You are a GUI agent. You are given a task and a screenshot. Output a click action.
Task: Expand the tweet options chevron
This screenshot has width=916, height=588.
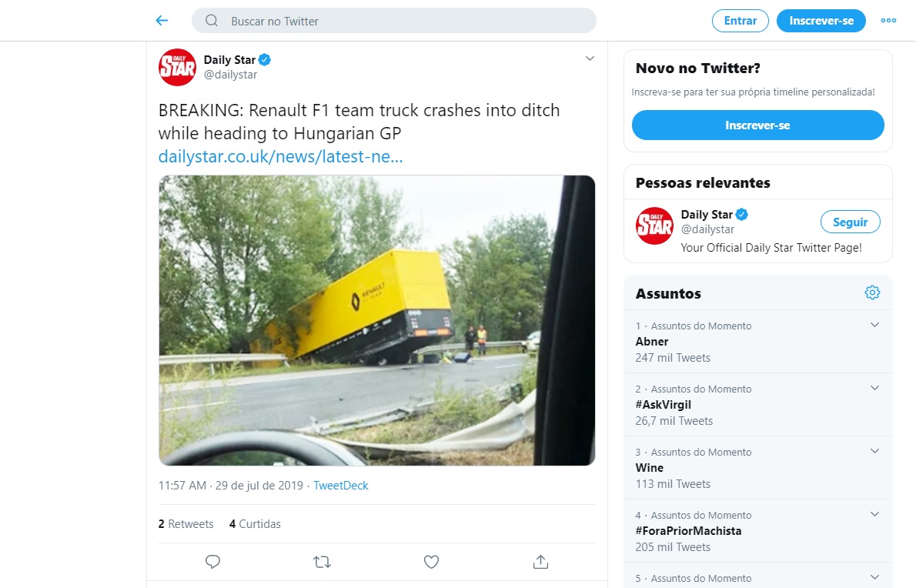coord(590,58)
